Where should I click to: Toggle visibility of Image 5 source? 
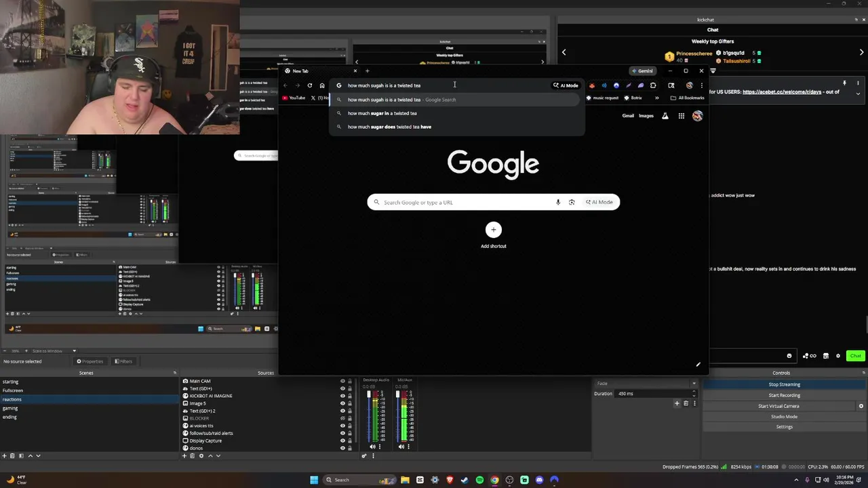pos(342,403)
